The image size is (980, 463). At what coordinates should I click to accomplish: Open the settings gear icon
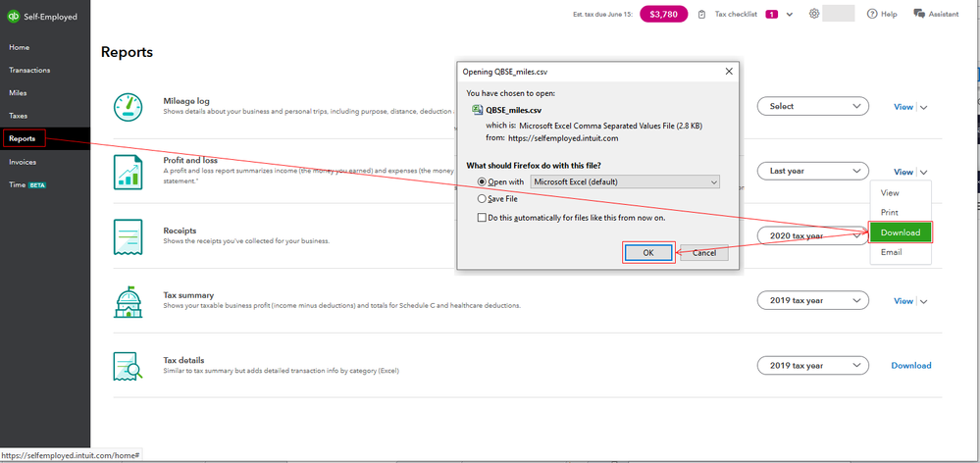(x=814, y=14)
